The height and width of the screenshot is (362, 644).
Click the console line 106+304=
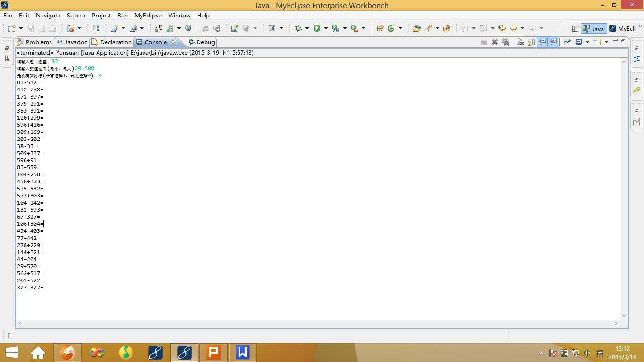30,224
